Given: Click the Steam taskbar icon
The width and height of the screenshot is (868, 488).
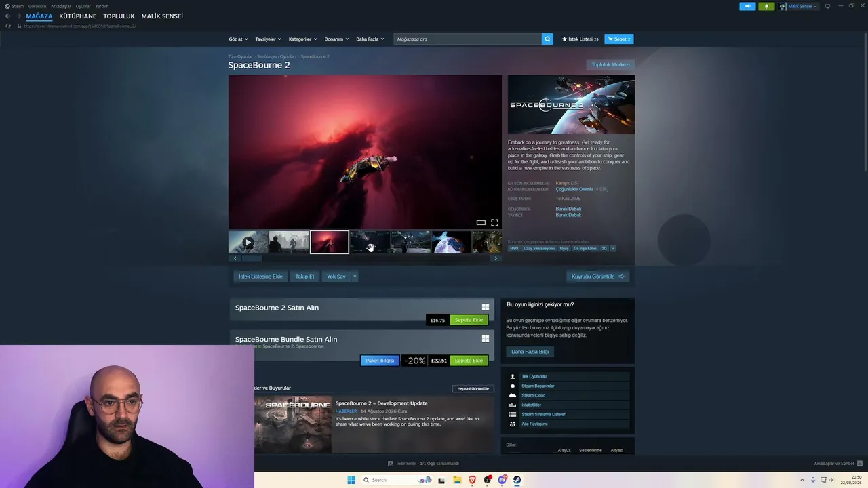Looking at the screenshot, I should tap(517, 480).
